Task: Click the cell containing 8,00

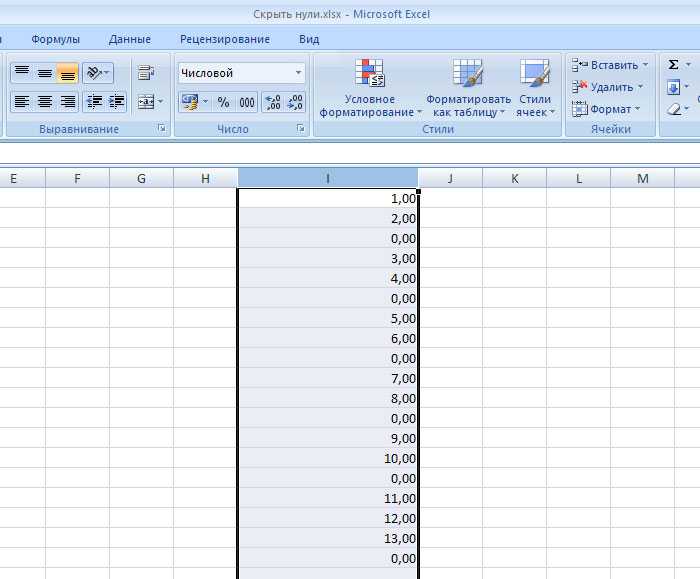Action: click(328, 398)
